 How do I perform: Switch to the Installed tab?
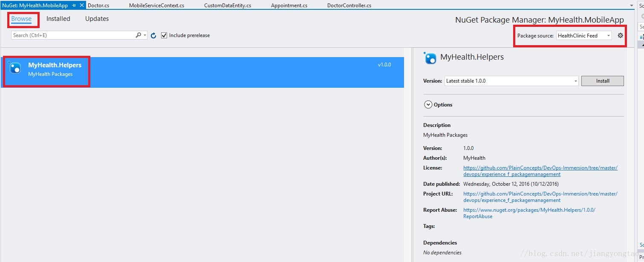[58, 19]
